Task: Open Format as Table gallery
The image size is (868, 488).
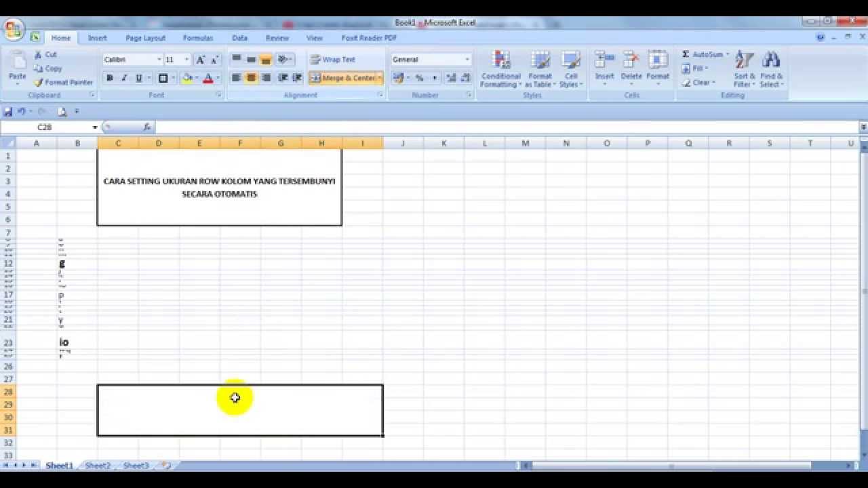Action: 540,68
